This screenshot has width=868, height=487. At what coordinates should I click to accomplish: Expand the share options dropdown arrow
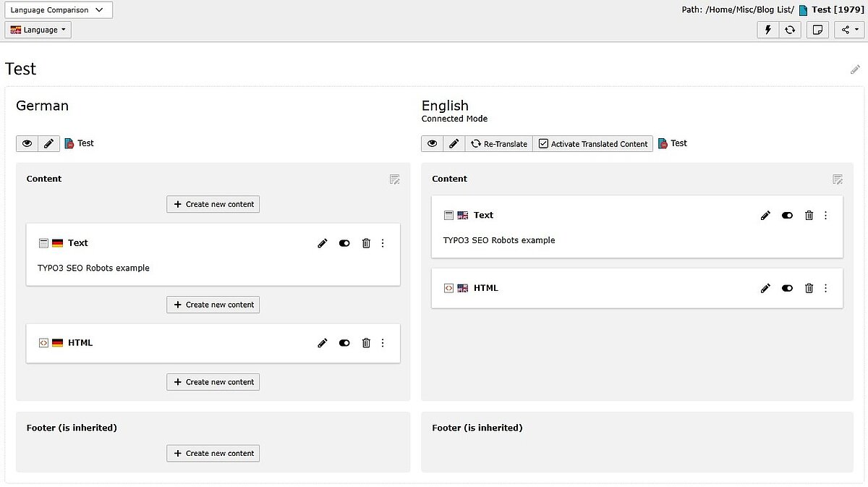point(855,30)
